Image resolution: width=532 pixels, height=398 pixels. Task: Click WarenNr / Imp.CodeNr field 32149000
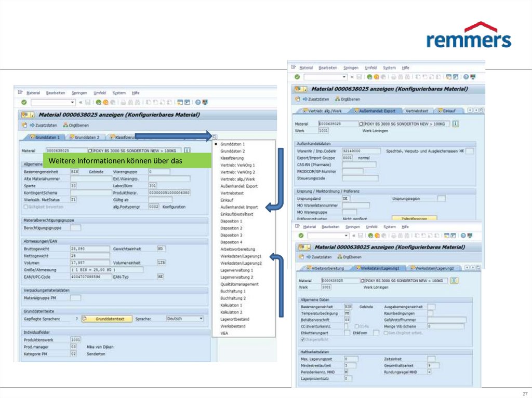pos(361,151)
